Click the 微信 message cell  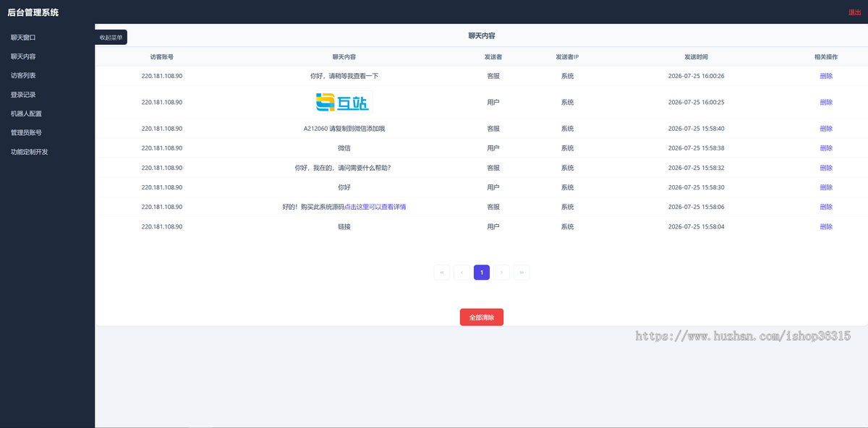[344, 148]
